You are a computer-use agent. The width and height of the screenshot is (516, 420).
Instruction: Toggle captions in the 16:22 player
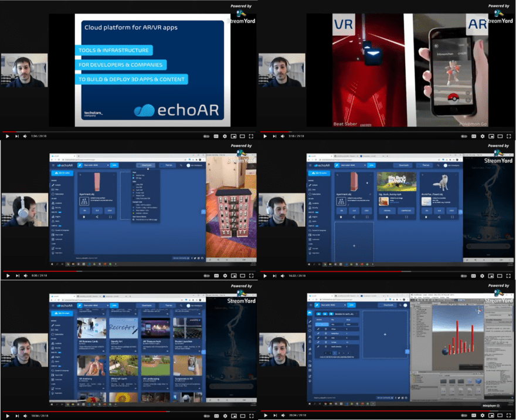pyautogui.click(x=473, y=276)
